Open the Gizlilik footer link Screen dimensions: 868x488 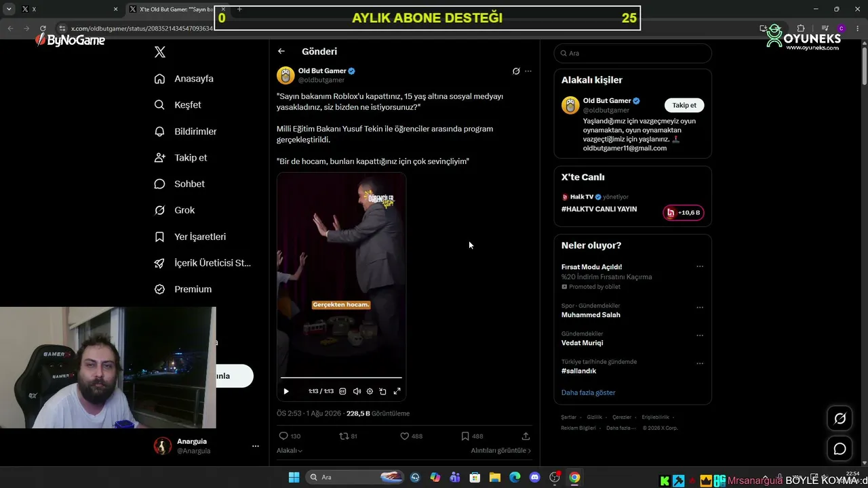tap(594, 418)
